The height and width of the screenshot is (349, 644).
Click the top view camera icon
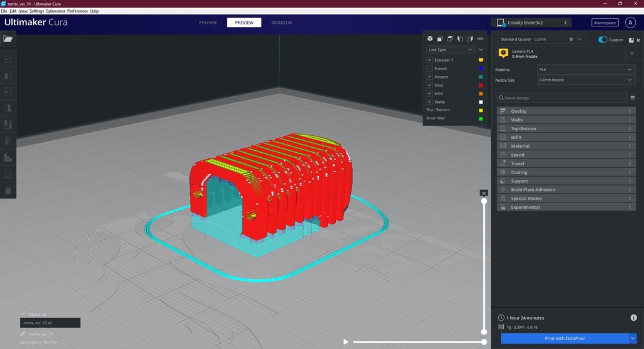(x=450, y=39)
